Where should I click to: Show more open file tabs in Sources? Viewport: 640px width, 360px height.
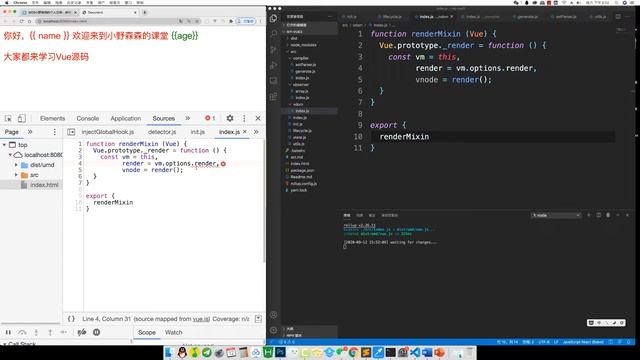click(x=256, y=132)
